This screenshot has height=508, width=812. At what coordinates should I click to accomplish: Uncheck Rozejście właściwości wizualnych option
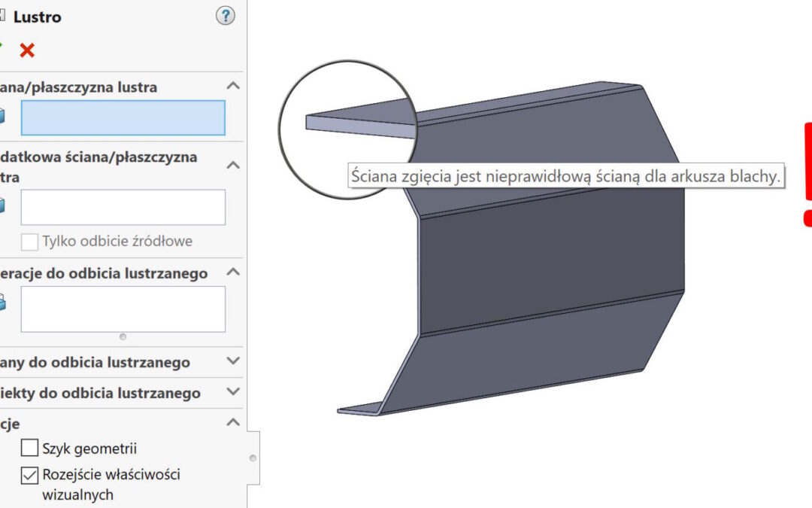pos(29,475)
